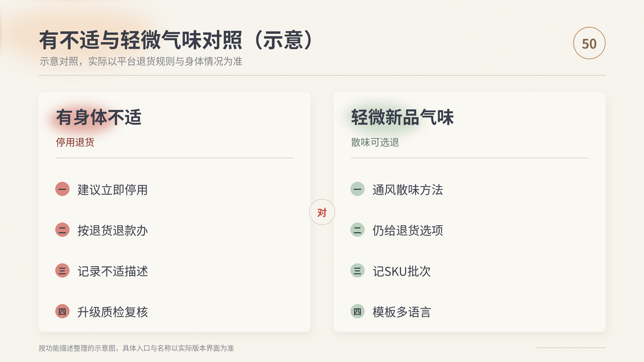Image resolution: width=644 pixels, height=362 pixels.
Task: Click green bullet 二 beside 仍给退货选项
Action: point(357,230)
